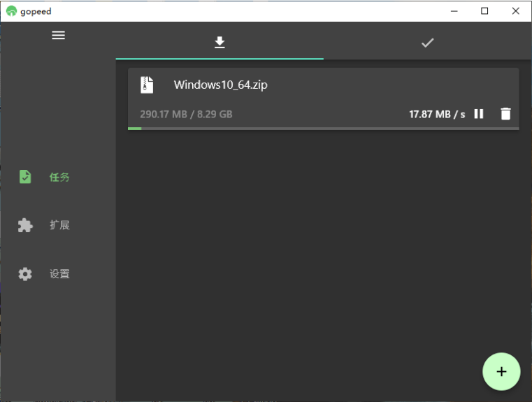Open the 任务 tasks page
This screenshot has height=402, width=532.
pos(58,177)
